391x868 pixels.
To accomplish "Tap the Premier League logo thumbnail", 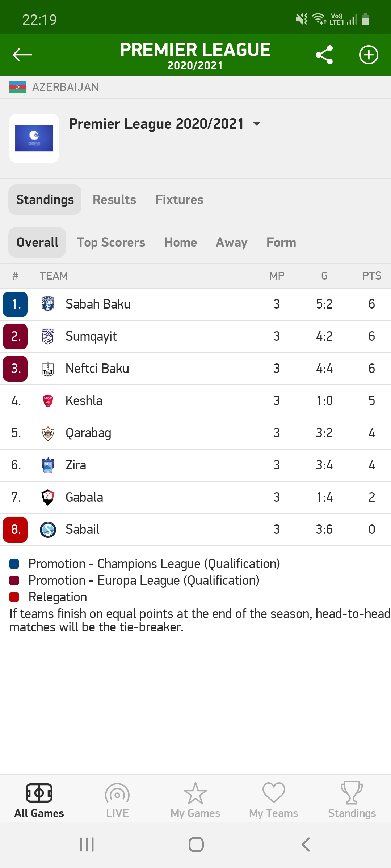I will (x=34, y=138).
